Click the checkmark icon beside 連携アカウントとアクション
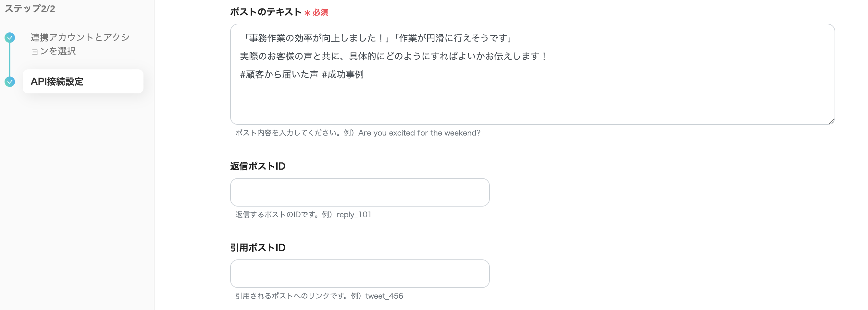 pyautogui.click(x=10, y=37)
